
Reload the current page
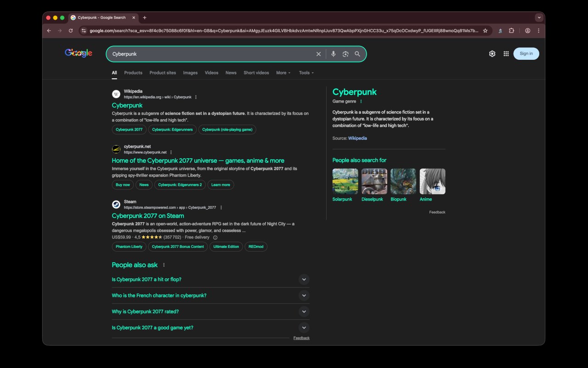pyautogui.click(x=71, y=31)
